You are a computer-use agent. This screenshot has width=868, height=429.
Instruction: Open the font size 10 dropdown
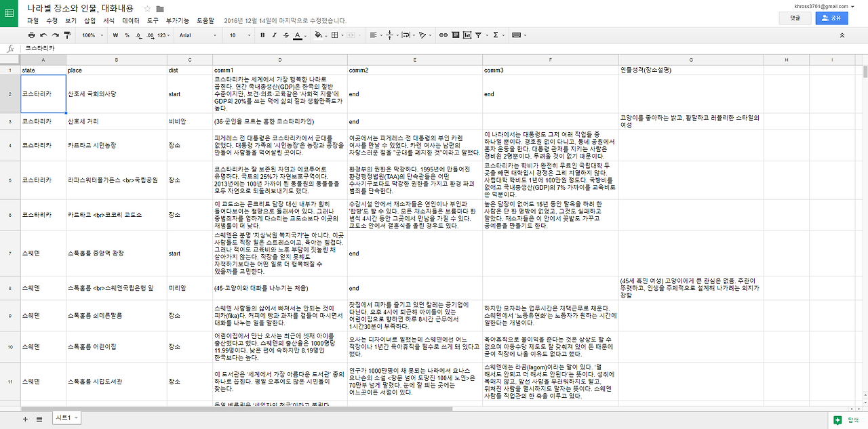click(239, 35)
